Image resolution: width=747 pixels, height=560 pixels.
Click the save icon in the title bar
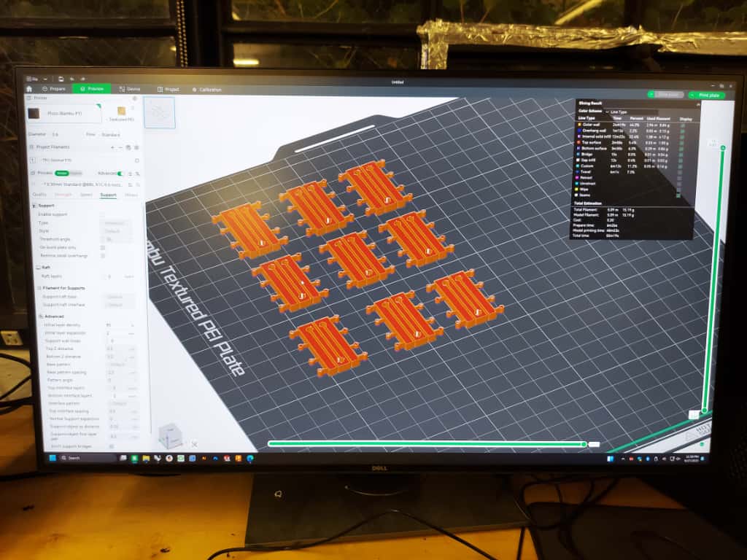coord(61,79)
